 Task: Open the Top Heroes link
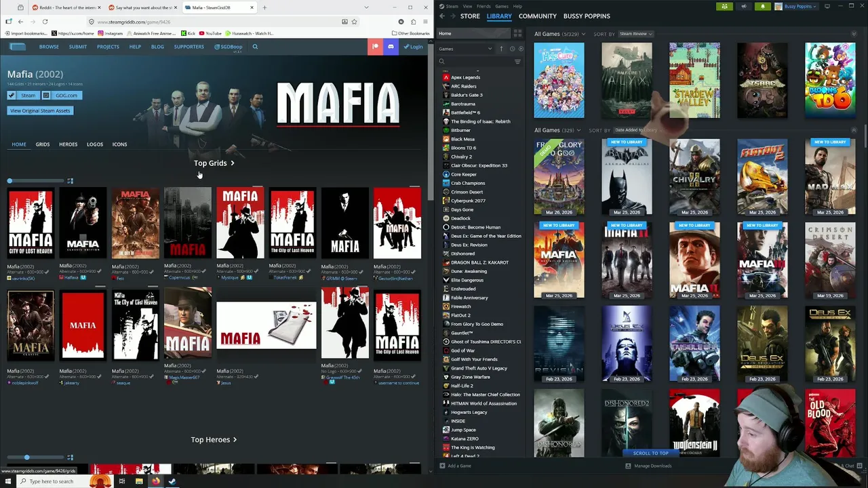click(x=214, y=440)
